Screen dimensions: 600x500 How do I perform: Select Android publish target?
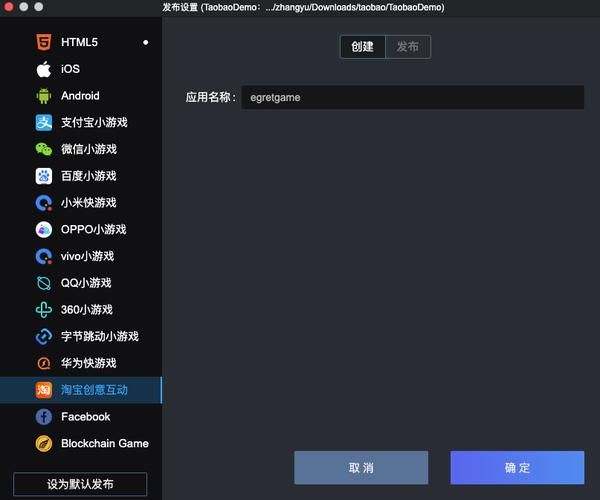[80, 96]
